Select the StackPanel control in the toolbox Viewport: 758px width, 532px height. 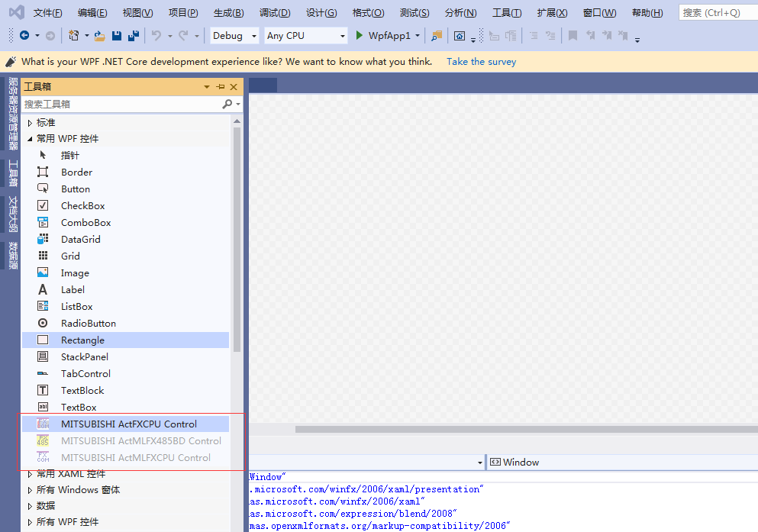pyautogui.click(x=84, y=356)
